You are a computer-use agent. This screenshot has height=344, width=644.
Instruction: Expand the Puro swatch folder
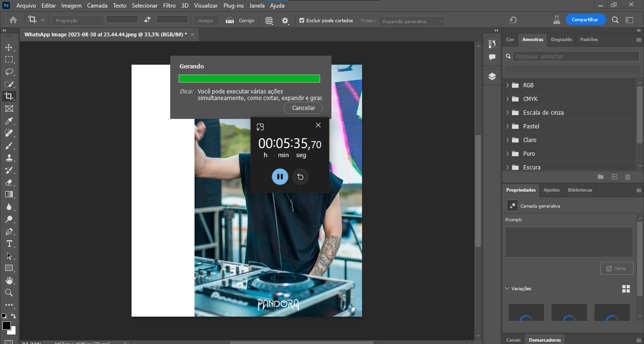508,154
